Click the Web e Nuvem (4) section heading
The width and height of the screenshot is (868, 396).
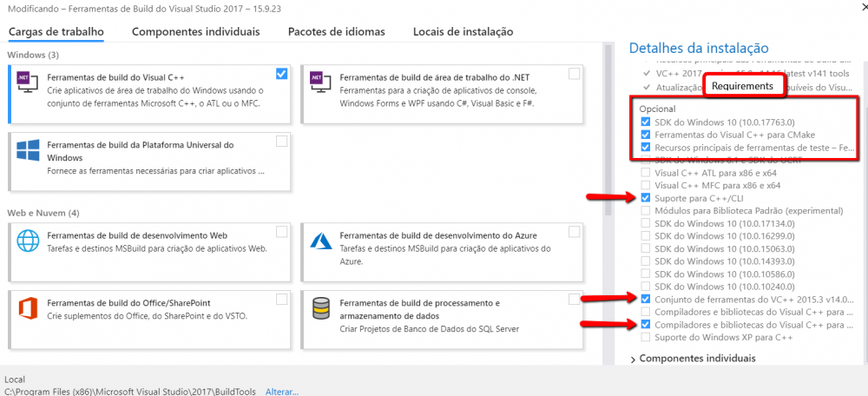point(43,214)
